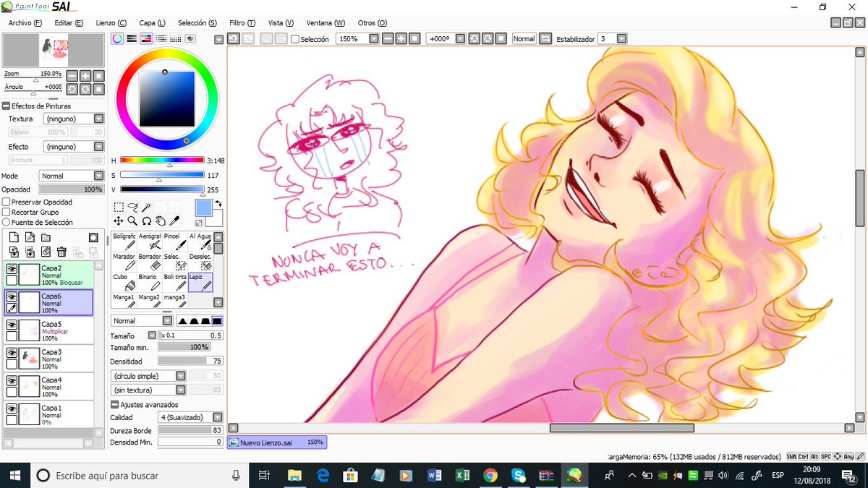
Task: Adjust the layer Opacidad slider
Action: point(72,189)
